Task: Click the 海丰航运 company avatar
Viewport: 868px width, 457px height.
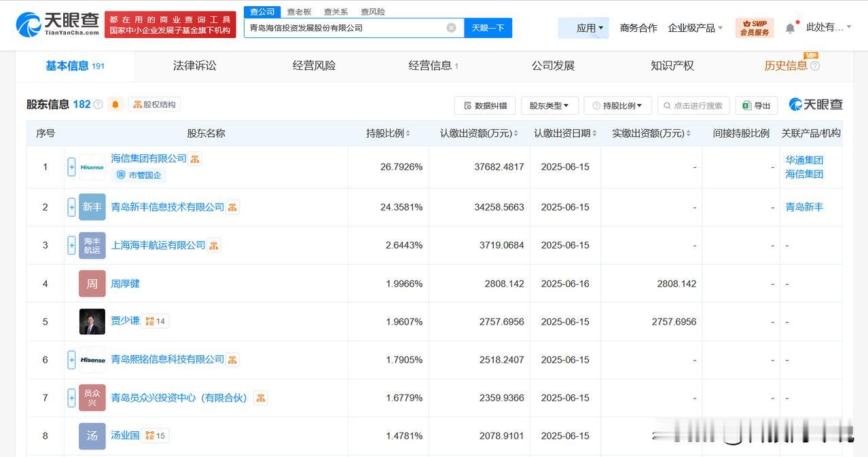Action: tap(92, 245)
